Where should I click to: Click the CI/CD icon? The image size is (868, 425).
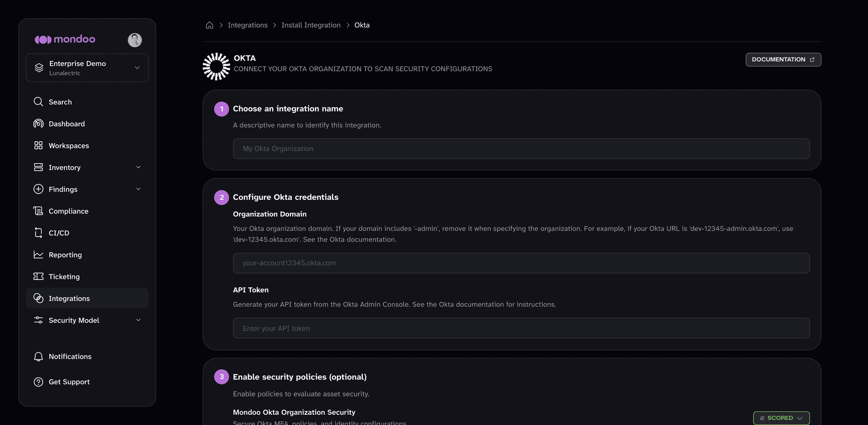(x=39, y=233)
